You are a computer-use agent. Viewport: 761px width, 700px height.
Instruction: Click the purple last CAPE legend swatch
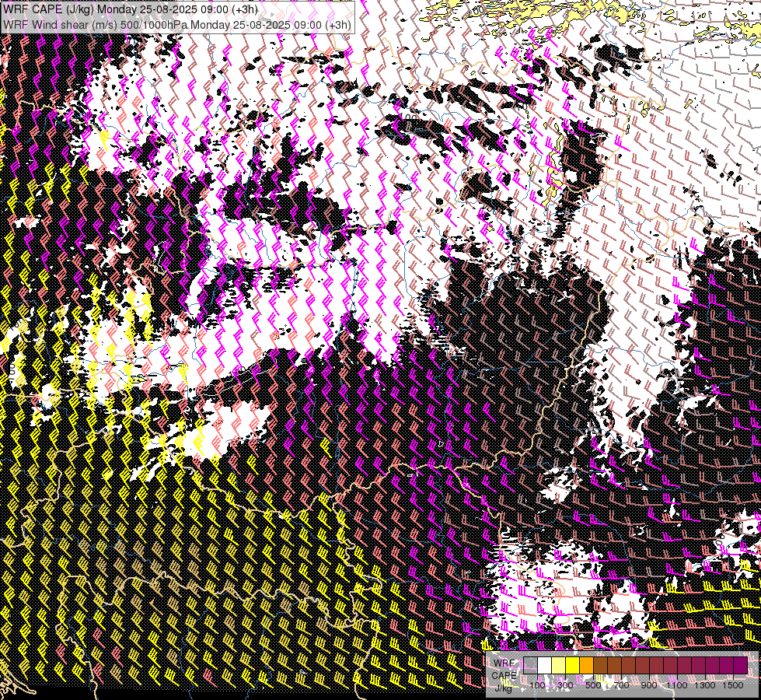point(741,665)
